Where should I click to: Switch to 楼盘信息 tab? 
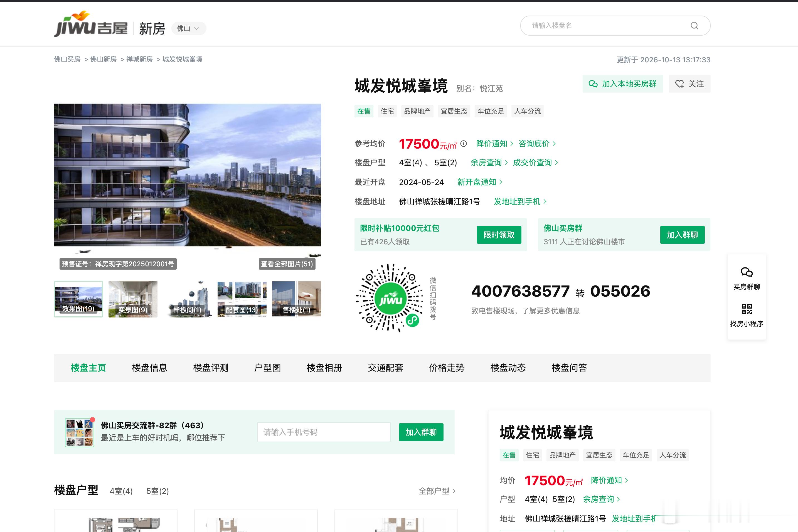tap(150, 368)
